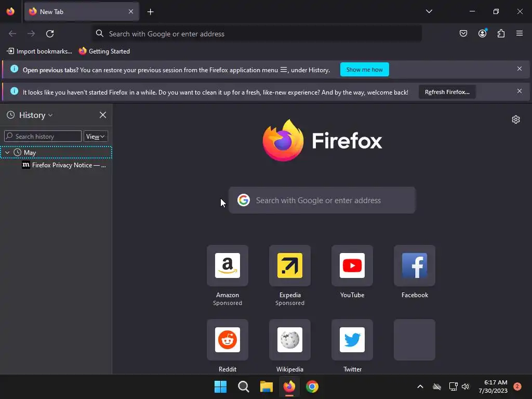Open Firefox Privacy Notice history entry
The image size is (532, 399).
[64, 165]
